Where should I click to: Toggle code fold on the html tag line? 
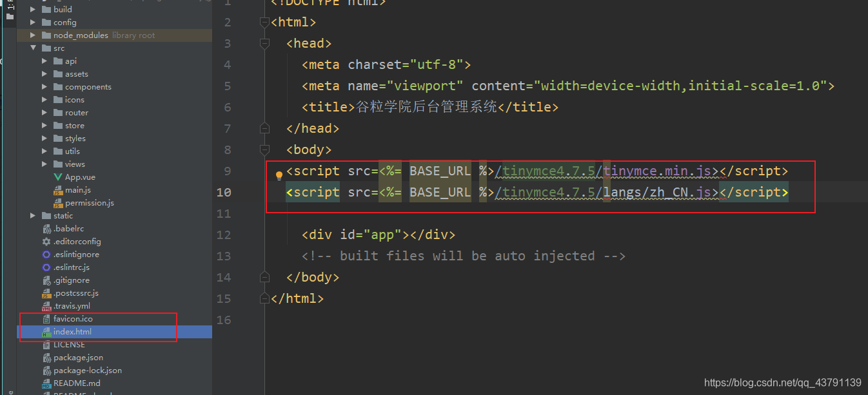pos(264,23)
